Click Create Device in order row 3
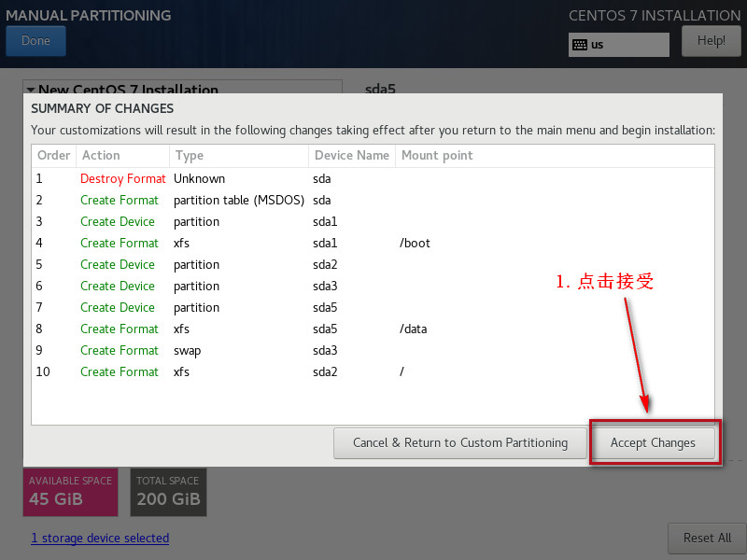This screenshot has height=560, width=747. [x=118, y=221]
